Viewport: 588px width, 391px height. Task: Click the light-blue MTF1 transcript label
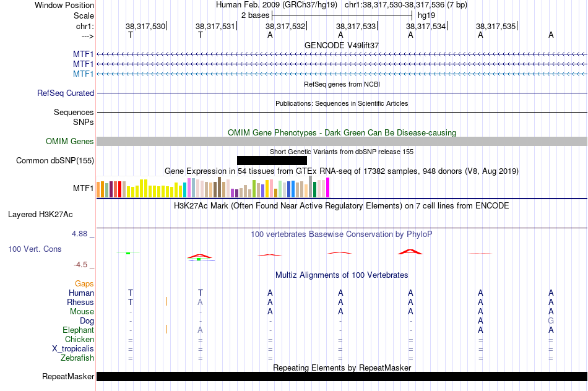(84, 74)
